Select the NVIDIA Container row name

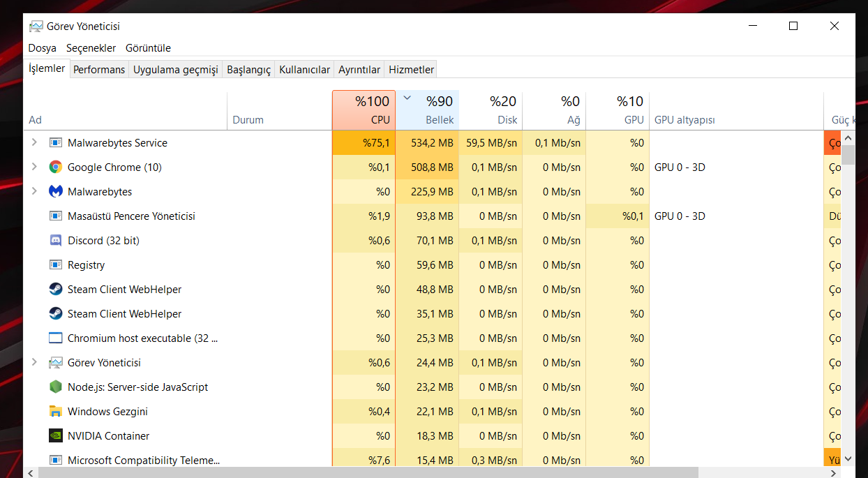[108, 436]
